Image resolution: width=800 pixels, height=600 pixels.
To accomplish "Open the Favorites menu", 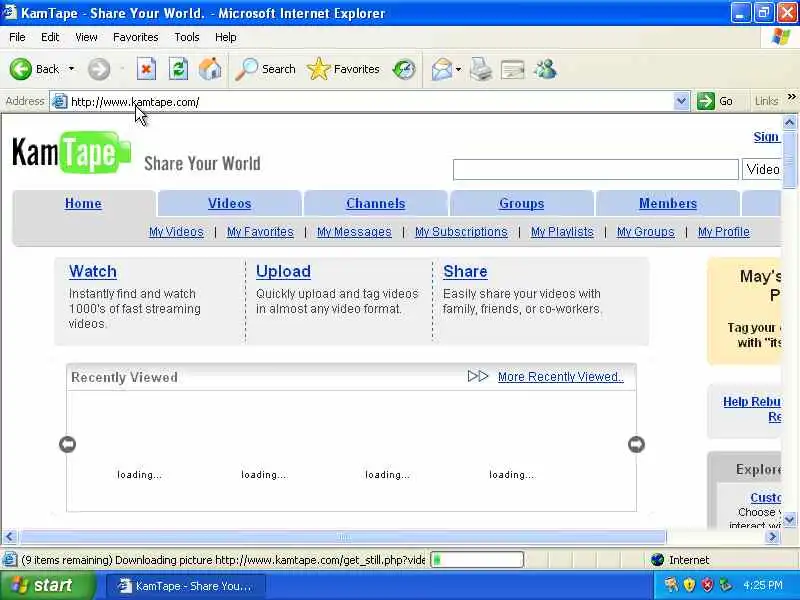I will coord(136,37).
